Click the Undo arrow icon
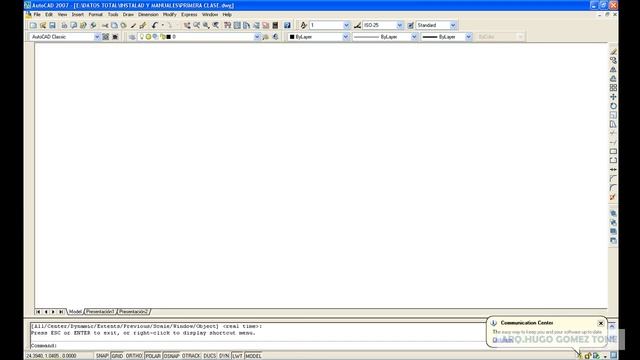The height and width of the screenshot is (360, 640). click(x=155, y=25)
